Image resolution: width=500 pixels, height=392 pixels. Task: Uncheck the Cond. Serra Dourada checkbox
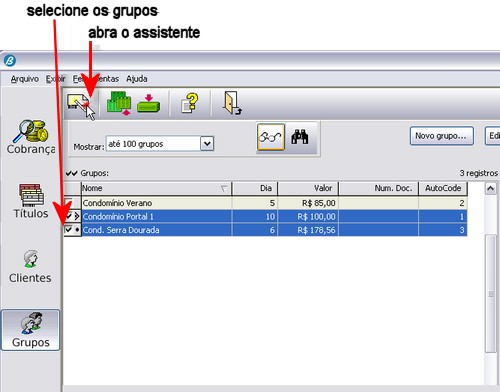69,230
